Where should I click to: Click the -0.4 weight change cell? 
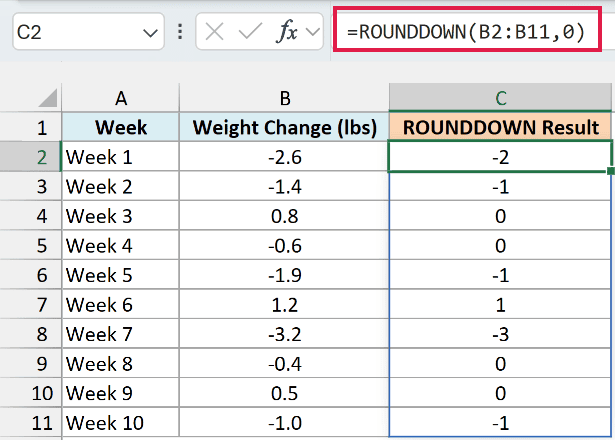tap(284, 364)
